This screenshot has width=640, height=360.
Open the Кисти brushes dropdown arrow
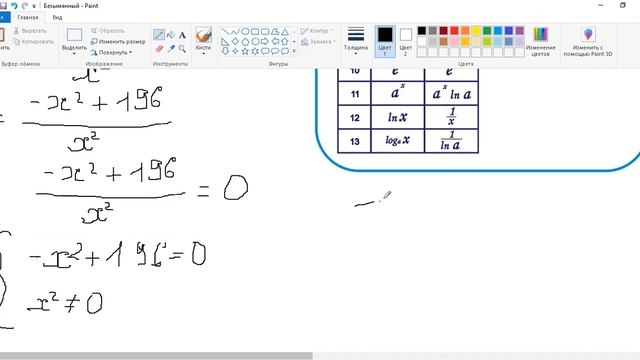(x=203, y=53)
